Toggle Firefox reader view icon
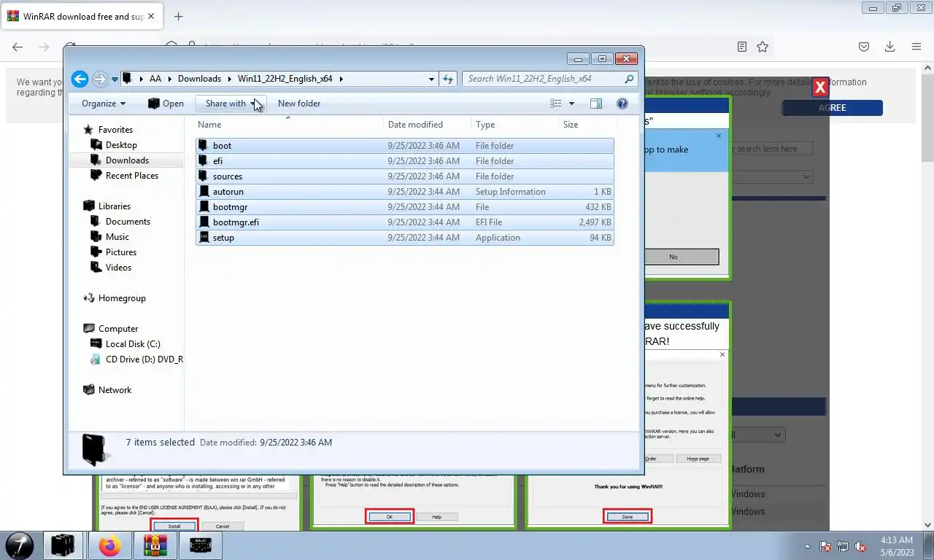The height and width of the screenshot is (560, 934). tap(742, 47)
